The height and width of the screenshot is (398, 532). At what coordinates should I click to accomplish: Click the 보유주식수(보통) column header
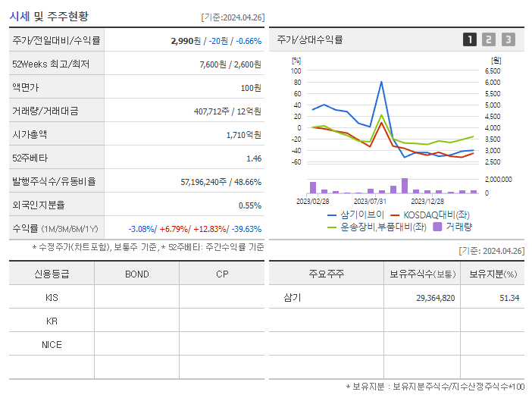click(x=422, y=274)
